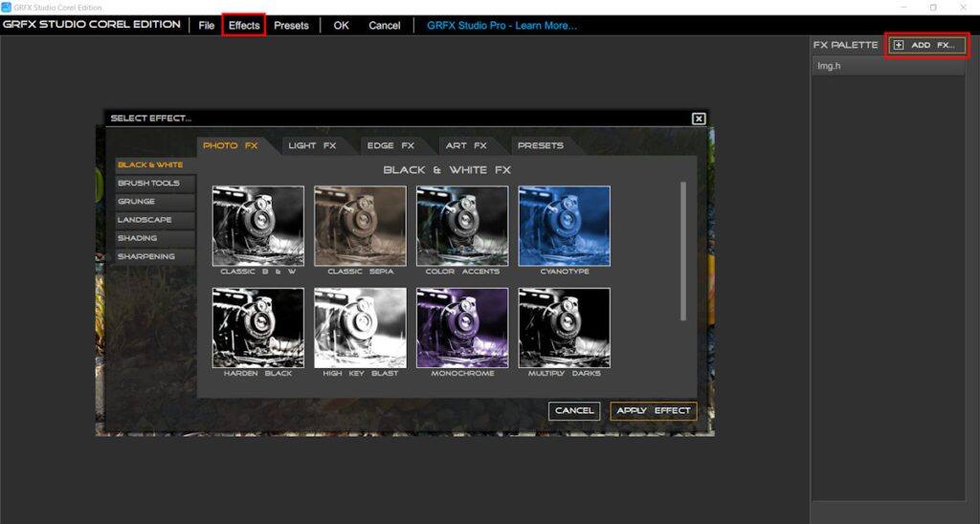
Task: Select the Classic B & W effect thumbnail
Action: click(257, 225)
